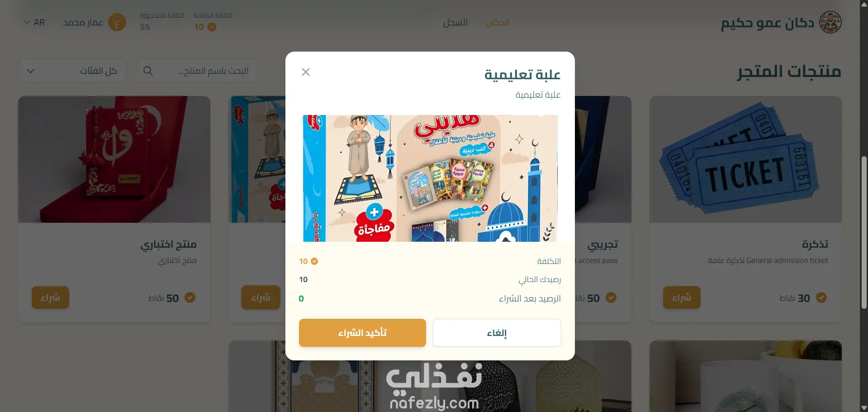Click the user avatar circle ع

click(x=117, y=22)
